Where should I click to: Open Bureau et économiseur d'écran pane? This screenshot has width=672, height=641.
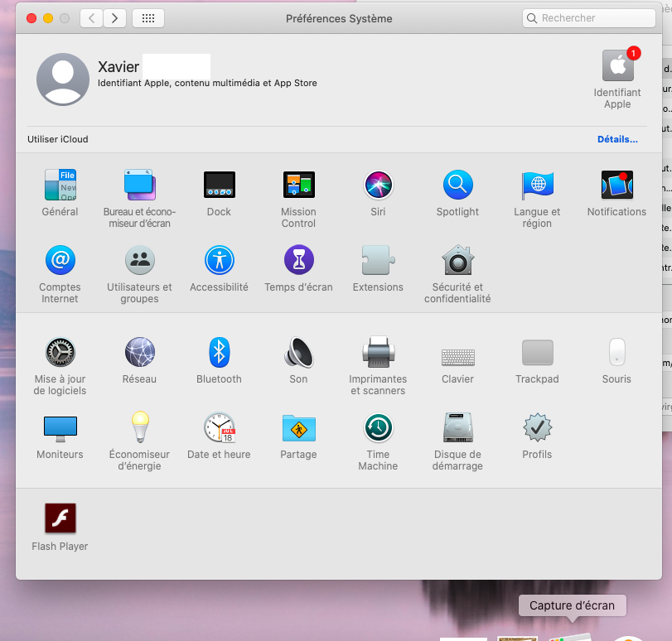click(140, 186)
